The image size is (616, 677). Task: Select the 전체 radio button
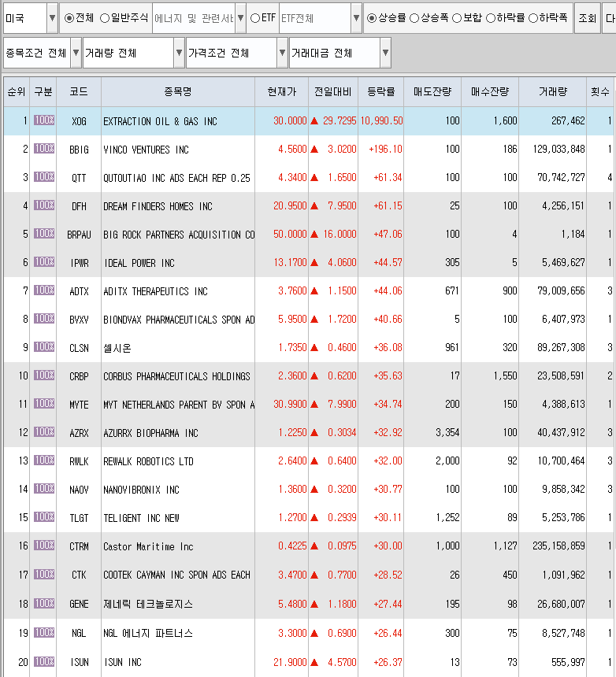(69, 18)
